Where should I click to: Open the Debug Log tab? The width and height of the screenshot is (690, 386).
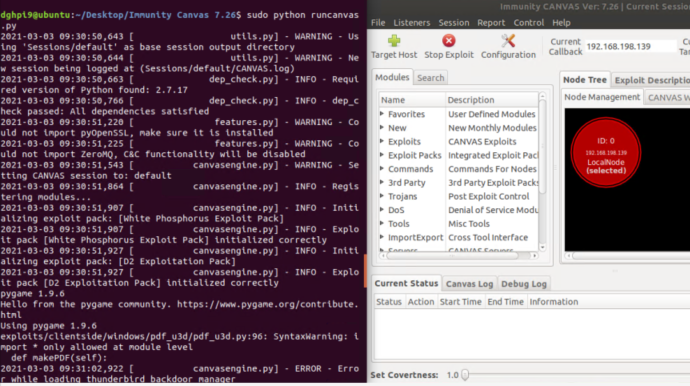pyautogui.click(x=524, y=284)
